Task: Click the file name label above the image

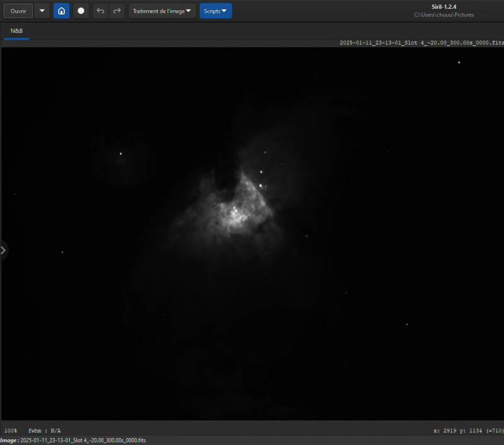Action: (x=421, y=43)
